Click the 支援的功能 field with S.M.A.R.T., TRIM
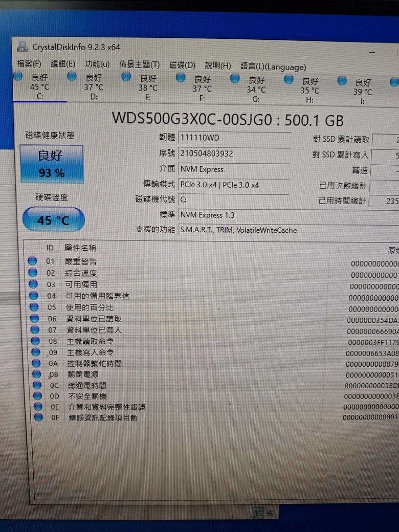 [x=289, y=230]
